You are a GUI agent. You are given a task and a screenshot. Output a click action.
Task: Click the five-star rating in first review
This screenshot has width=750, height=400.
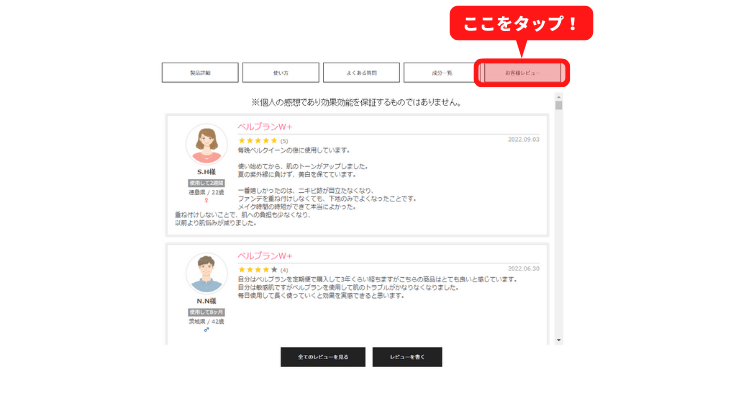tap(257, 141)
